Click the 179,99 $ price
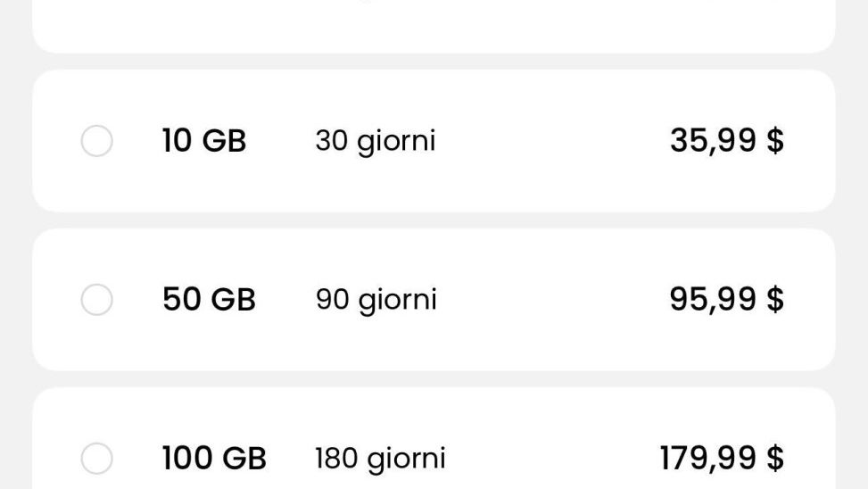Viewport: 868px width, 489px height. point(722,459)
